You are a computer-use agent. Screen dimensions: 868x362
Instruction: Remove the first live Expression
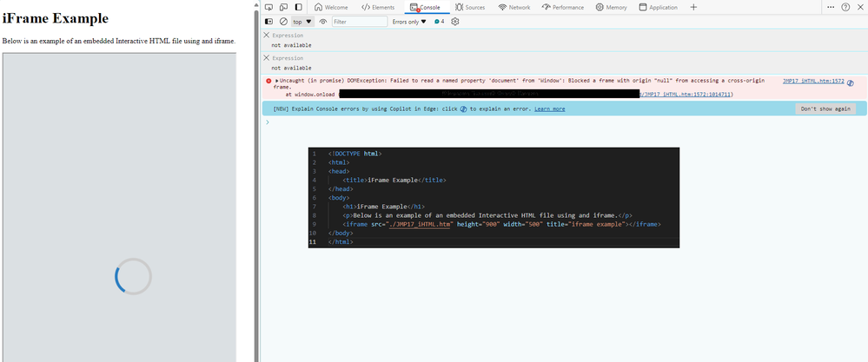tap(266, 35)
